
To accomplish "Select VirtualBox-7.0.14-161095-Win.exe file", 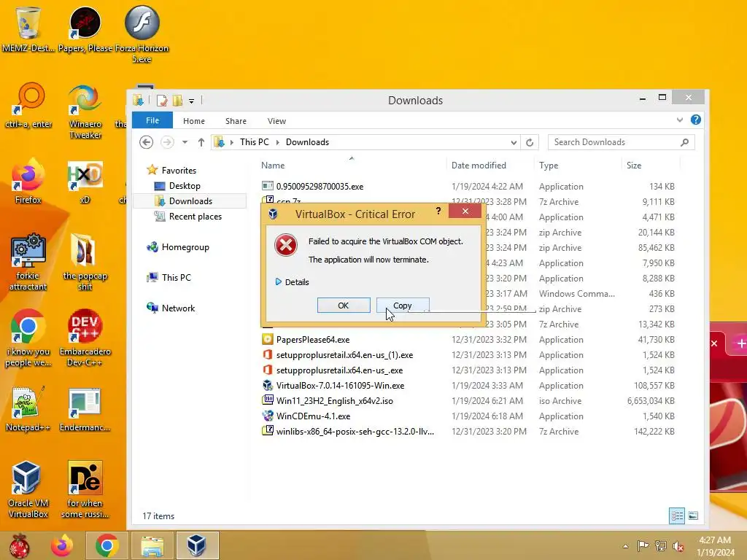I will (x=340, y=386).
